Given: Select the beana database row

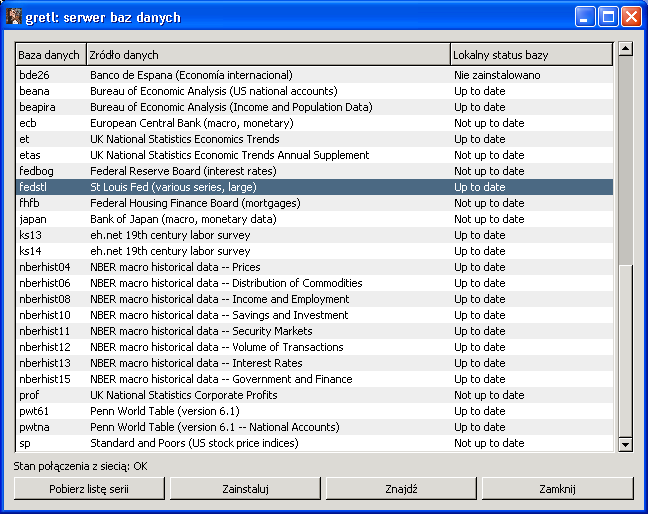Looking at the screenshot, I should 314,91.
